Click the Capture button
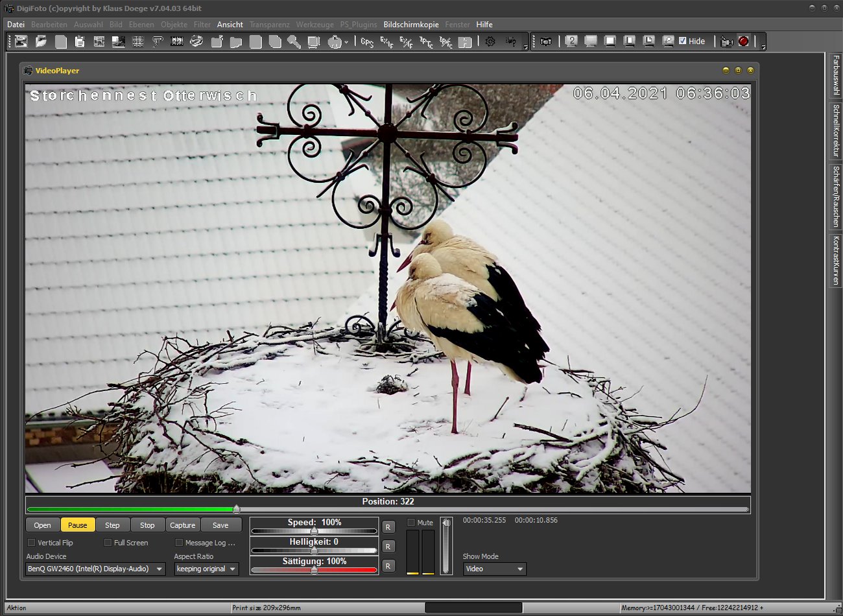Image resolution: width=843 pixels, height=616 pixels. point(182,525)
